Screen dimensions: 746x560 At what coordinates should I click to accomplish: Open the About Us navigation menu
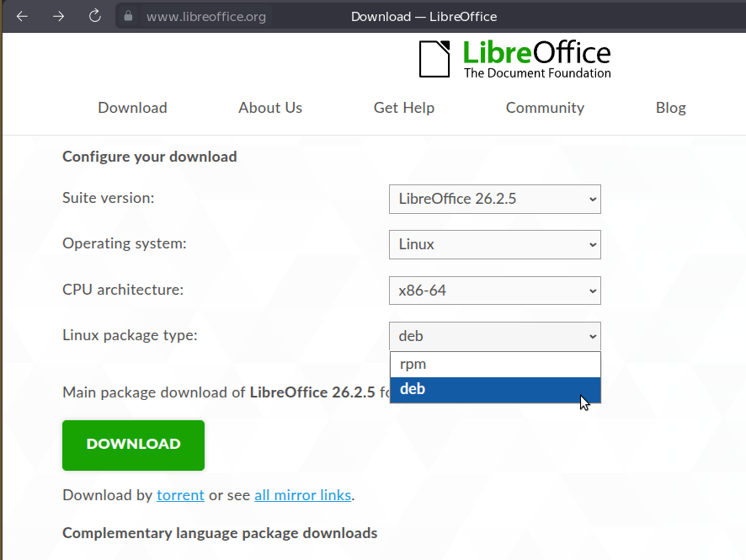[270, 108]
